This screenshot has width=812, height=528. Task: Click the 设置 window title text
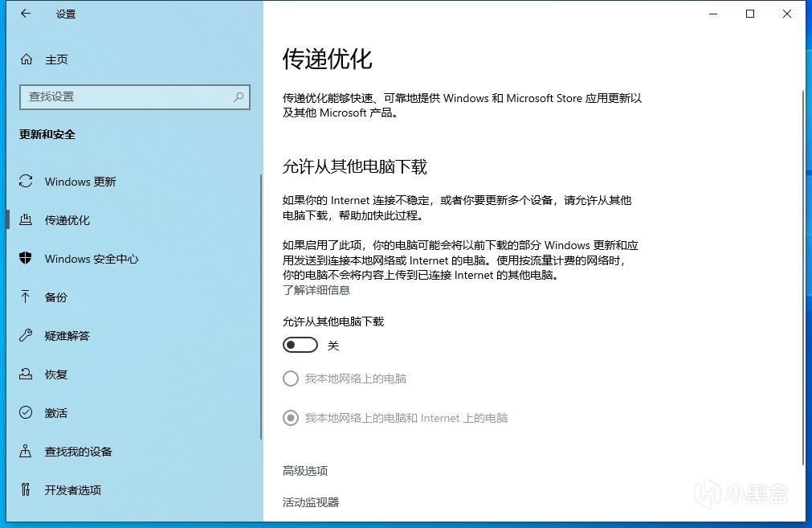coord(66,14)
